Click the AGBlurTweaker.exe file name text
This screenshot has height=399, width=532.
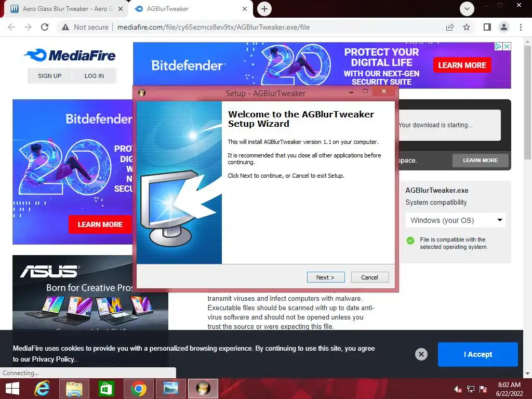(436, 190)
